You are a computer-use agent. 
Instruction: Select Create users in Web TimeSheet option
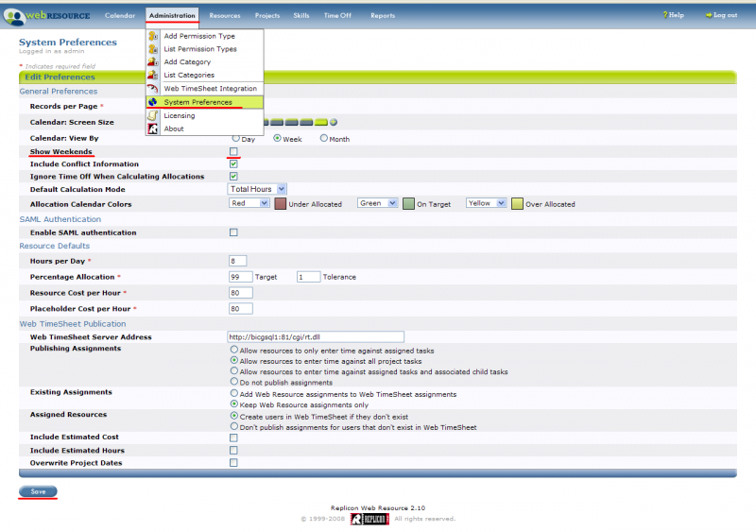233,416
